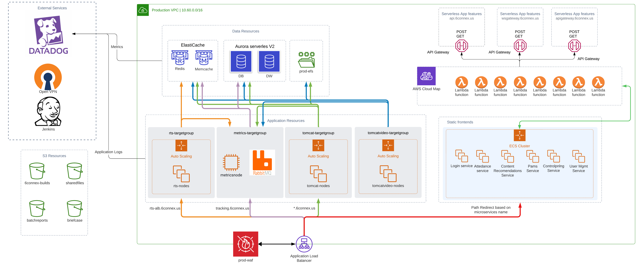Click the tomcat-targetgroup Auto Scaling icon
Image resolution: width=644 pixels, height=267 pixels.
(318, 145)
